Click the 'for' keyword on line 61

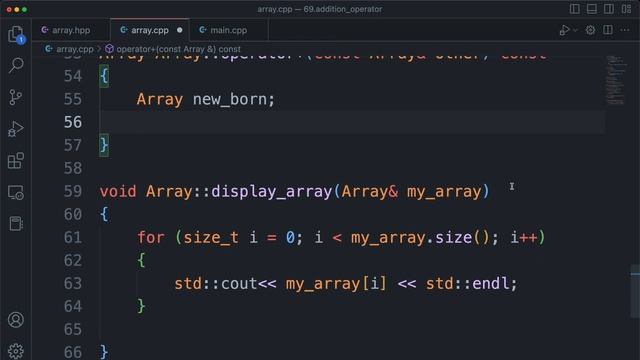pyautogui.click(x=151, y=238)
